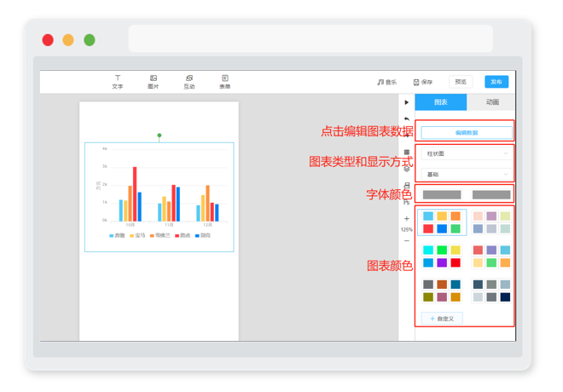Open the 互动 interaction tool
563x392 pixels.
point(189,82)
